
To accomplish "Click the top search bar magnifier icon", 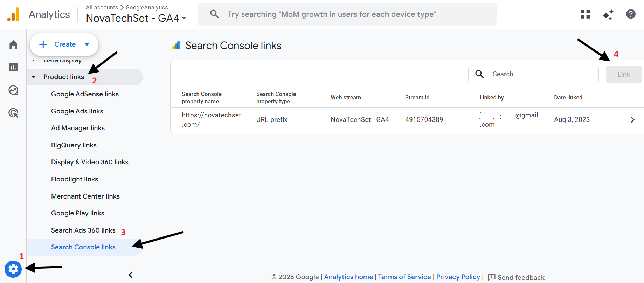I will 214,14.
